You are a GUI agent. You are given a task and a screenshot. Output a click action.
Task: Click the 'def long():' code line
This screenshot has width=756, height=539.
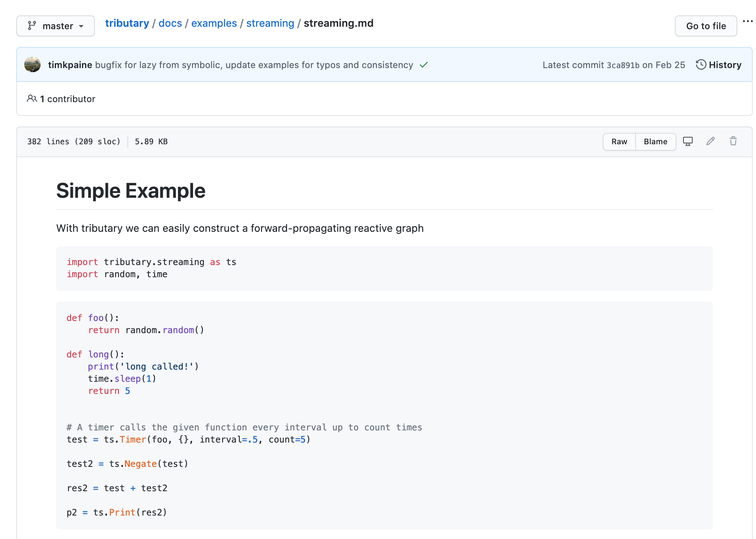click(x=95, y=355)
